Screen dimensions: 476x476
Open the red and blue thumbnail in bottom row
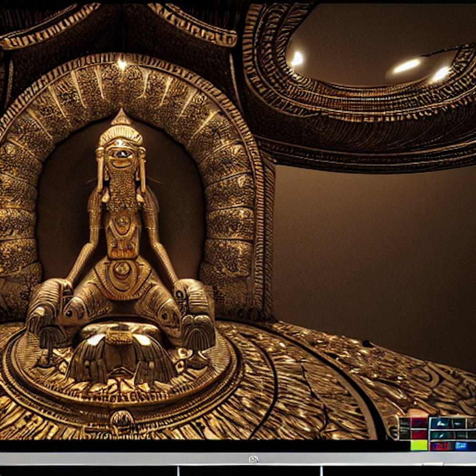(x=440, y=446)
